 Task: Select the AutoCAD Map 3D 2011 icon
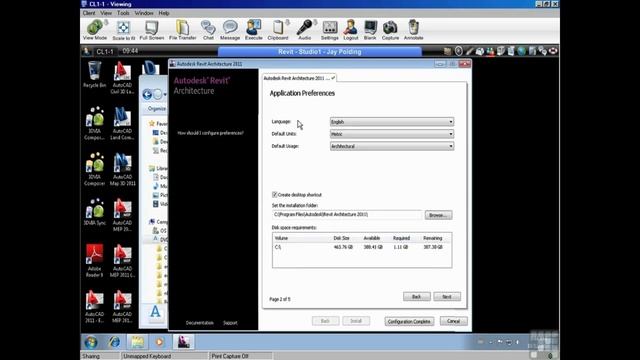pyautogui.click(x=122, y=169)
